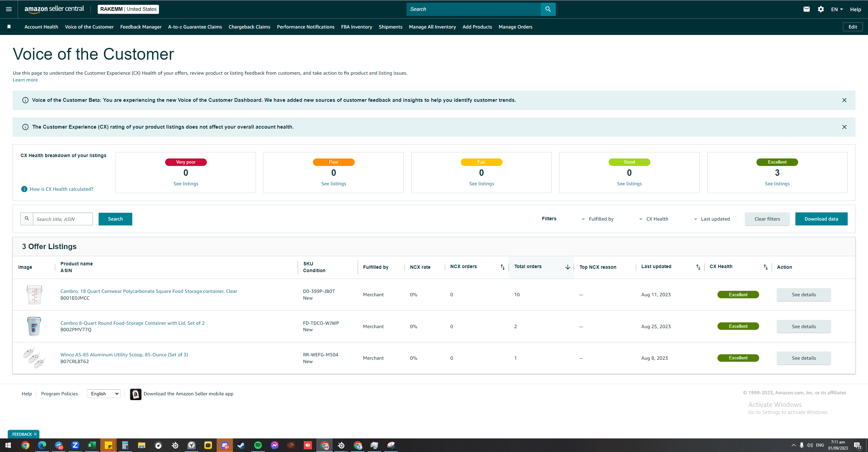This screenshot has width=868, height=452.
Task: Open the hamburger navigation menu
Action: click(9, 9)
